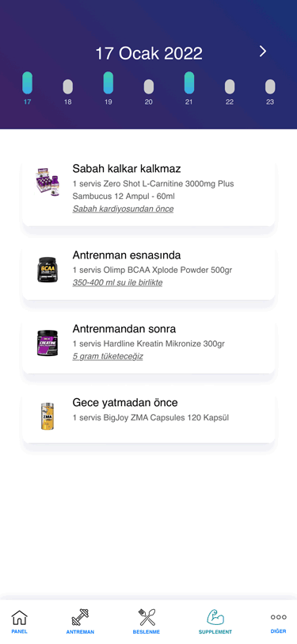Tap the L-Carnitine product image
Screen dimensions: 297x644
click(x=48, y=181)
